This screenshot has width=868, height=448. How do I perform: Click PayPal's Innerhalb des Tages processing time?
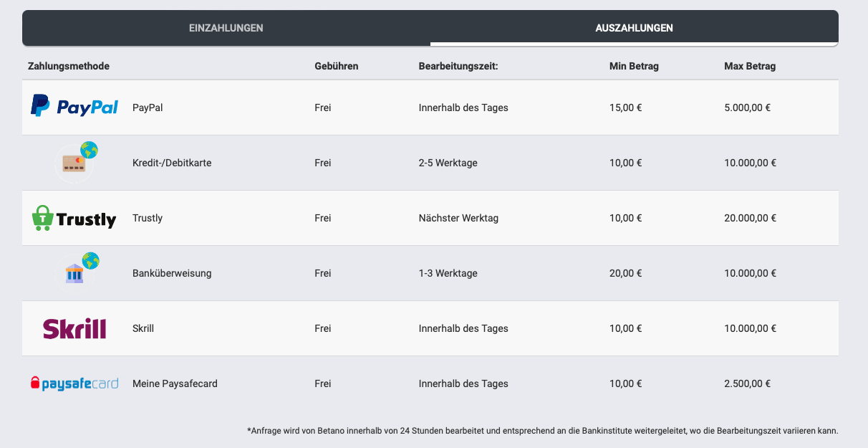pyautogui.click(x=463, y=108)
